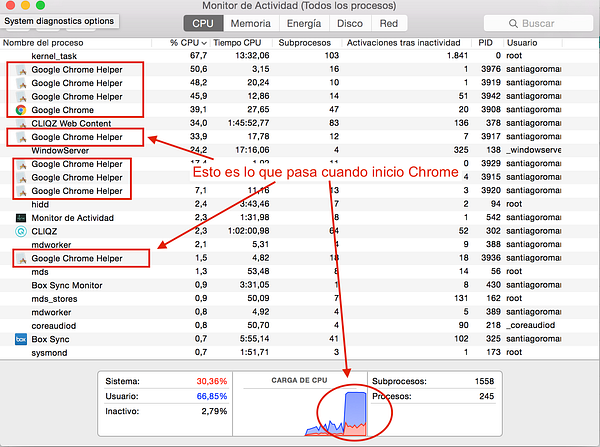600x447 pixels.
Task: Select the WindowServer process name
Action: click(x=60, y=150)
